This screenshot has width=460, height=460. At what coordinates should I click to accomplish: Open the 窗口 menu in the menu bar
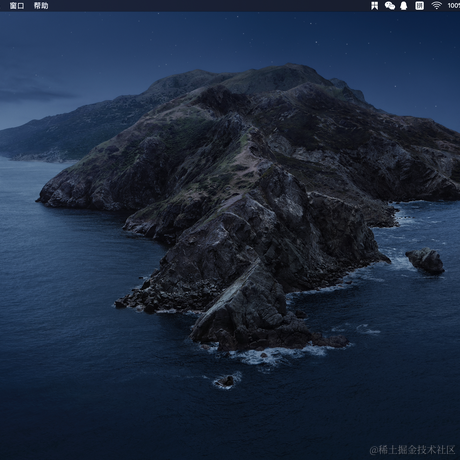click(x=17, y=6)
